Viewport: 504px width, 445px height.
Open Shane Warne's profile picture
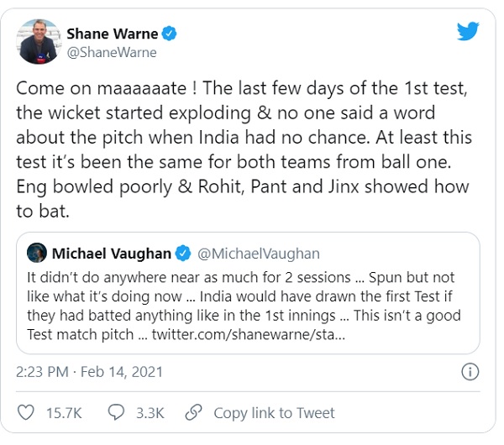pyautogui.click(x=39, y=41)
